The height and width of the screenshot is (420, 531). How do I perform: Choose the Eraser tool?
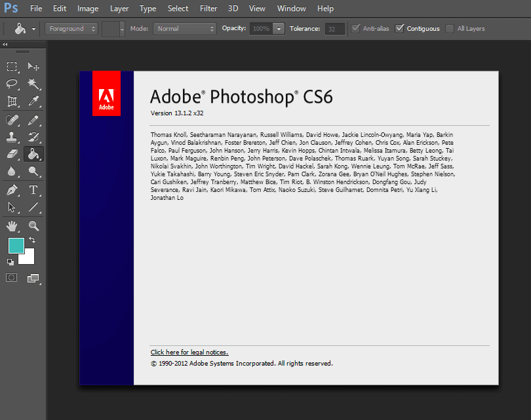click(12, 155)
